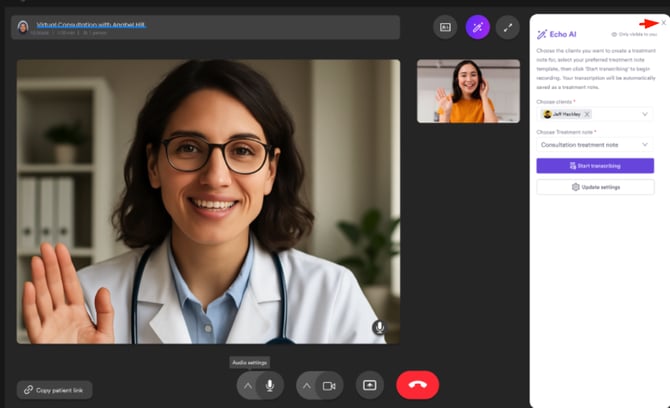Click the expand fullscreen arrows icon
The height and width of the screenshot is (408, 670).
coord(508,27)
